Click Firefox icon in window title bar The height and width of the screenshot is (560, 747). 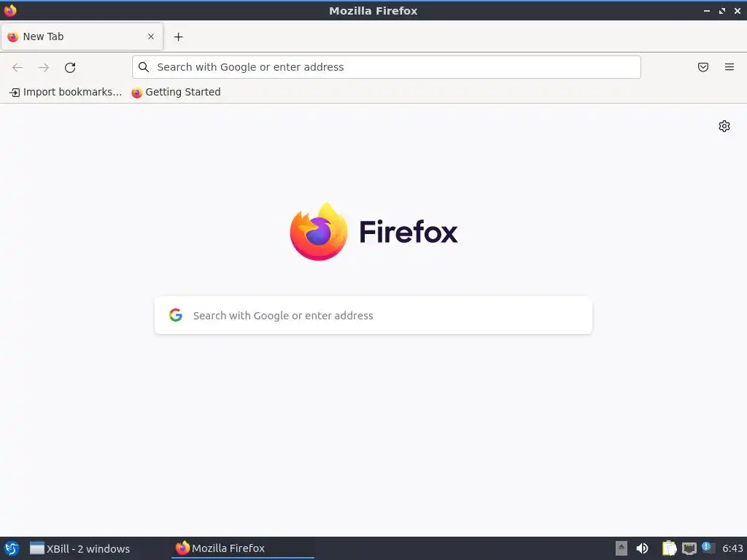[x=10, y=10]
